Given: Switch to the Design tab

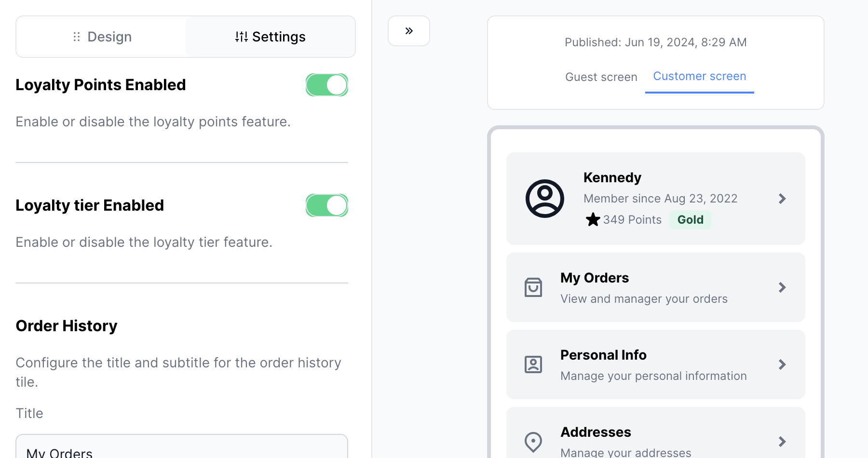Looking at the screenshot, I should tap(102, 37).
